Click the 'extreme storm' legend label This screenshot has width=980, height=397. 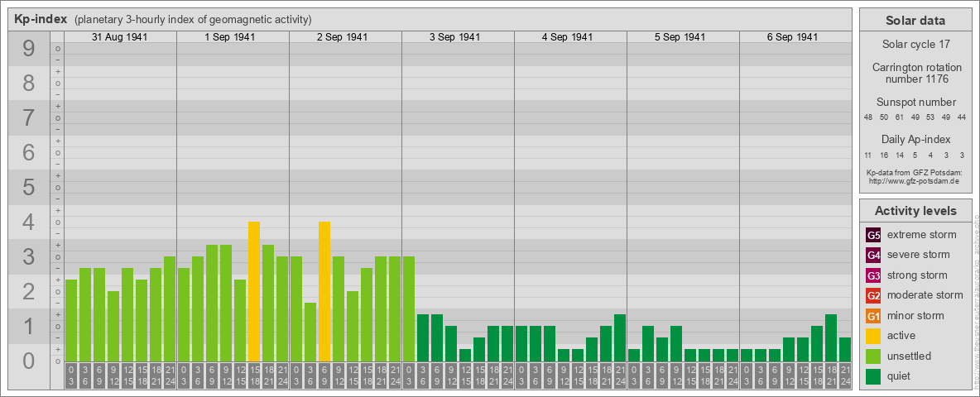pyautogui.click(x=922, y=235)
